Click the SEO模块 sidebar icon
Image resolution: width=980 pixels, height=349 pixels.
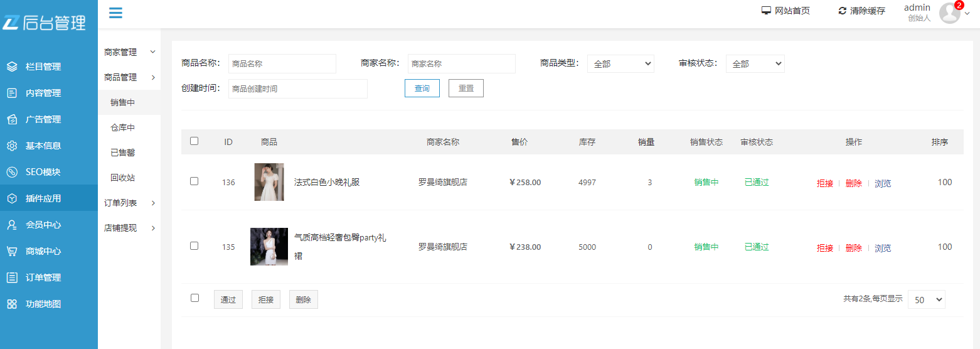pyautogui.click(x=12, y=172)
